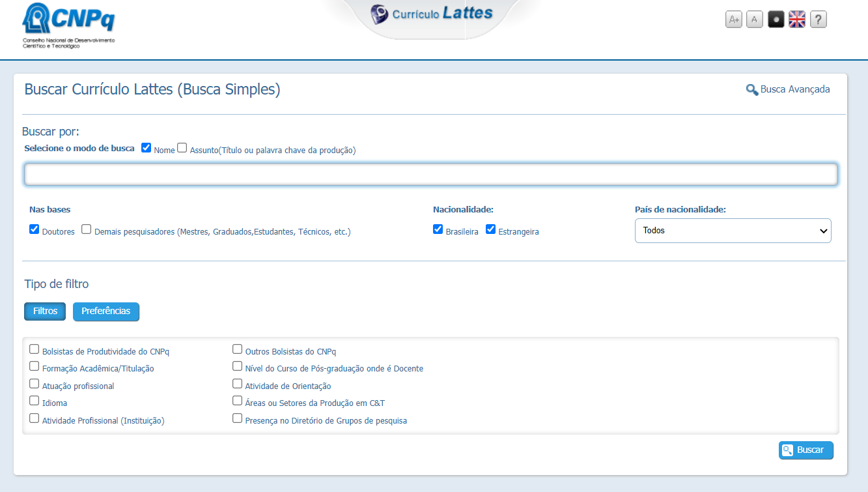868x492 pixels.
Task: Switch language via UK flag icon
Action: click(x=797, y=20)
